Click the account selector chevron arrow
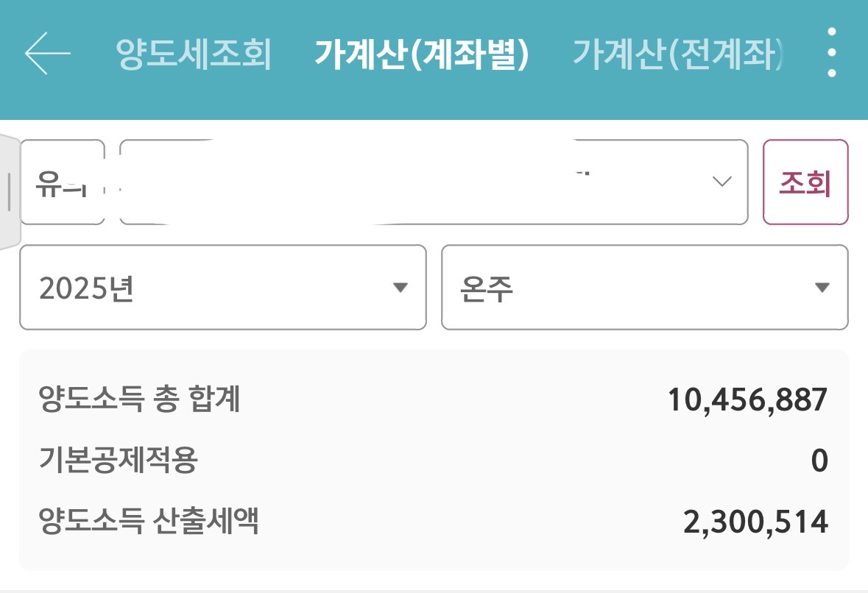The image size is (868, 593). 722,182
